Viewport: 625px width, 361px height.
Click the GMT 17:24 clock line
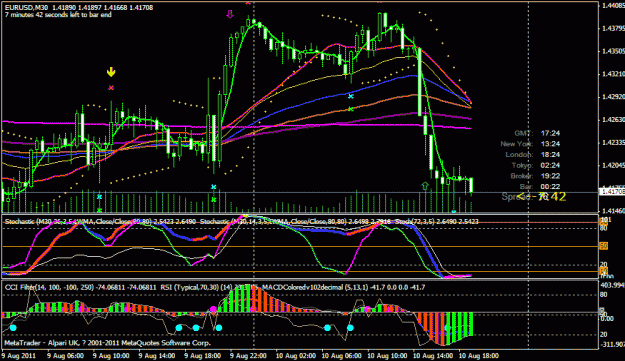point(537,133)
